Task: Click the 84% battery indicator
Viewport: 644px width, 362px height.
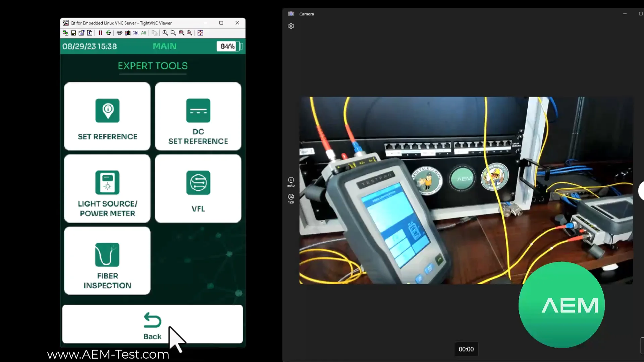Action: click(230, 46)
